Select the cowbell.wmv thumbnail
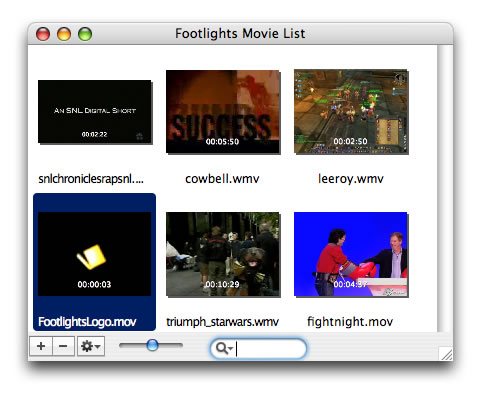488x394 pixels. [x=223, y=111]
